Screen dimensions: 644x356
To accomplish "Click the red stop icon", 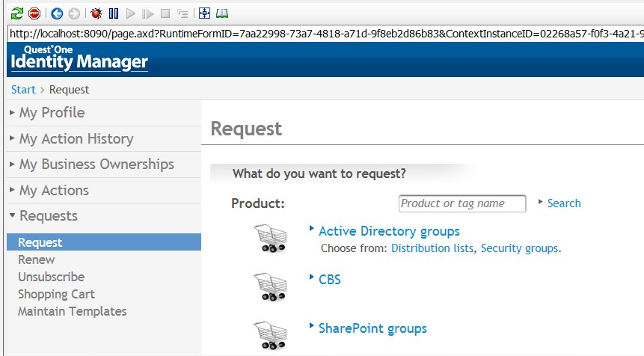I will tap(34, 13).
